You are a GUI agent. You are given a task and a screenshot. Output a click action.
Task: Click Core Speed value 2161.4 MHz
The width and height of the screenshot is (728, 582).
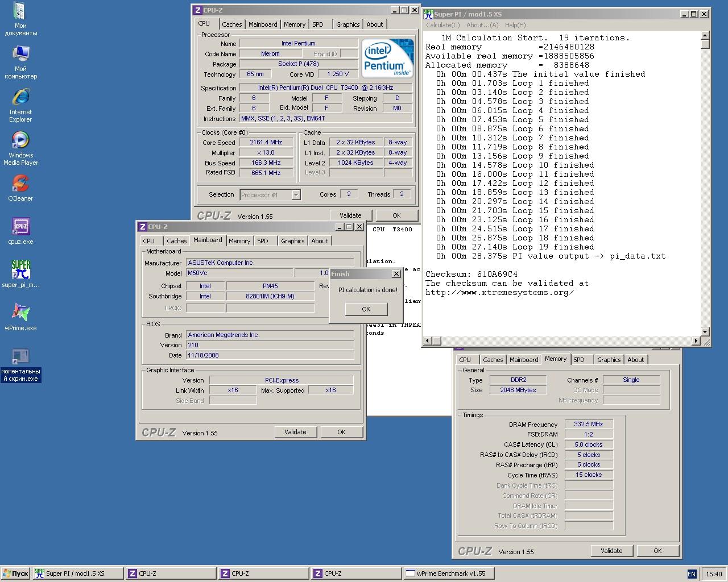[x=266, y=143]
